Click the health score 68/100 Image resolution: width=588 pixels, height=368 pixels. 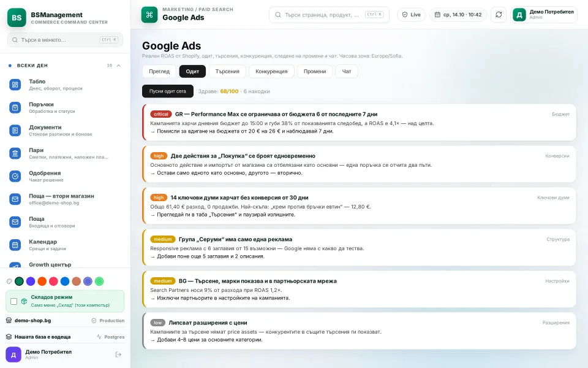229,91
